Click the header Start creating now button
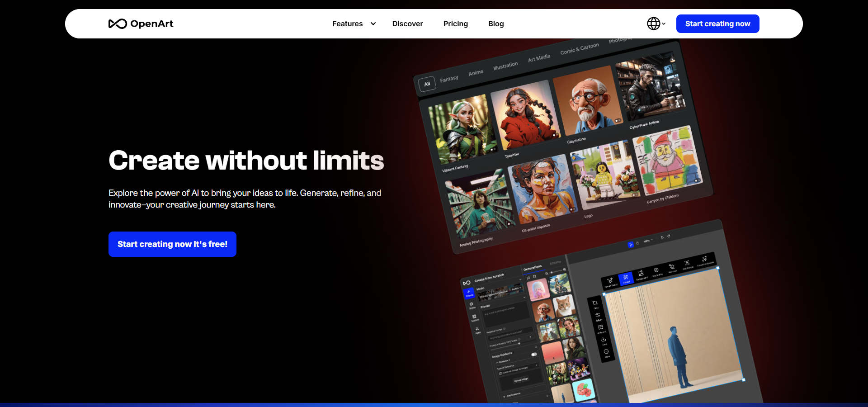Screen dimensions: 868x407 (x=717, y=24)
